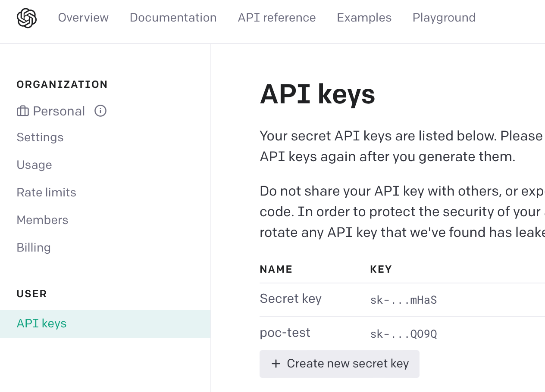Open the Overview tab
This screenshot has width=545, height=392.
tap(83, 18)
